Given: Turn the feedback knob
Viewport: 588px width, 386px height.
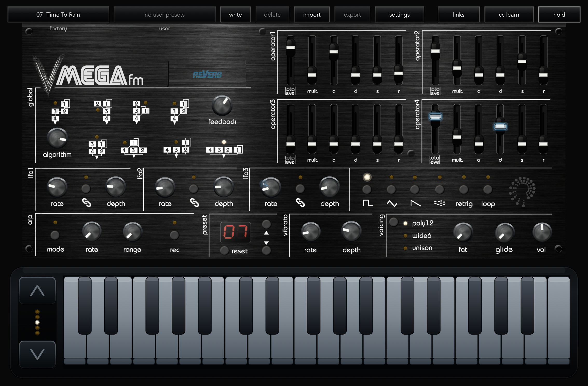Looking at the screenshot, I should click(x=222, y=106).
